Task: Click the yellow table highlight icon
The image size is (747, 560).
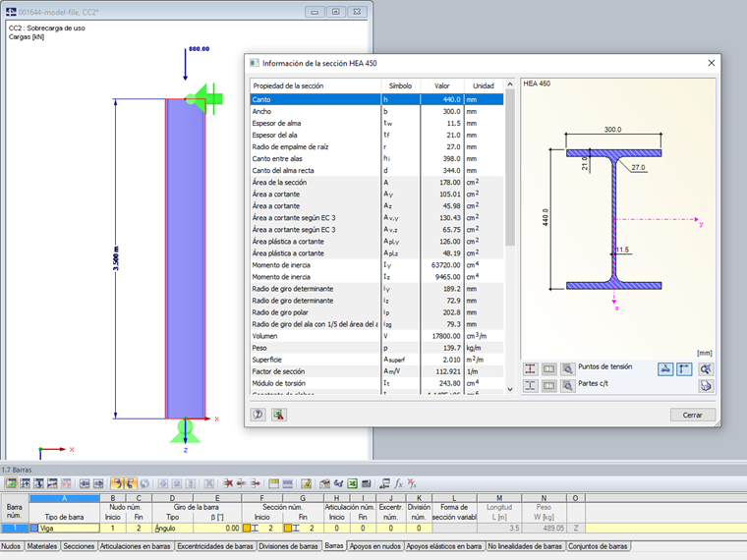Action: coord(273,483)
